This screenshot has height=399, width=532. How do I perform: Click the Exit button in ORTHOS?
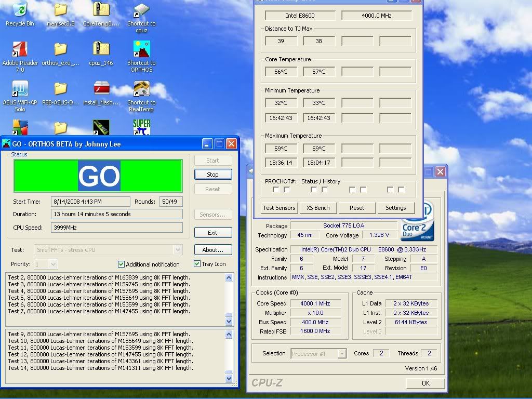pyautogui.click(x=213, y=233)
